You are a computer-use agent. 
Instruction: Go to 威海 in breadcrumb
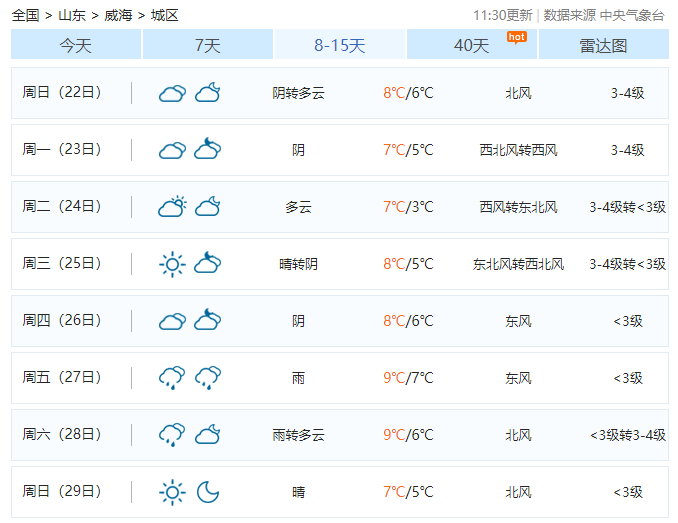[x=118, y=16]
